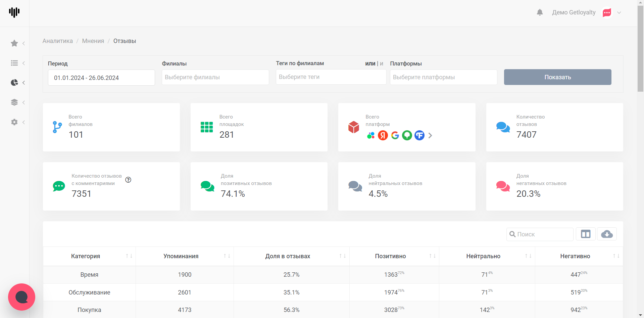Image resolution: width=644 pixels, height=318 pixels.
Task: Click the scrollbar down arrow
Action: tap(640, 315)
